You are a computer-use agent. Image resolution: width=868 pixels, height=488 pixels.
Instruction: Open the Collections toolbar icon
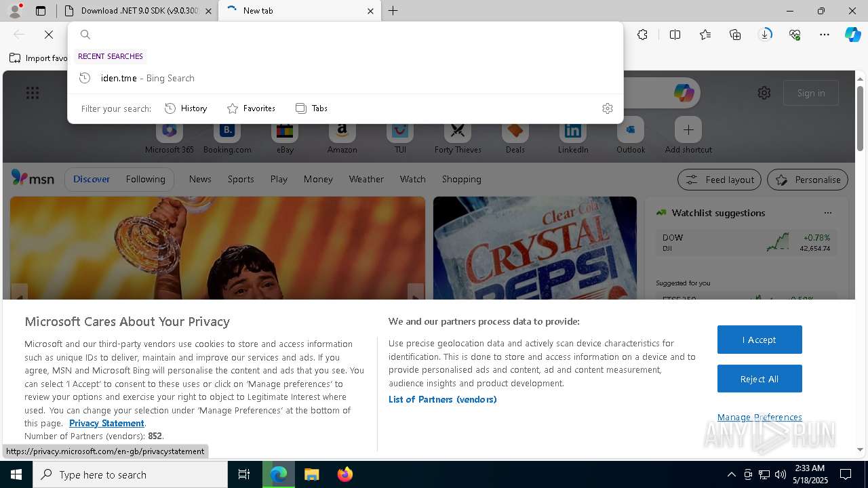(735, 35)
